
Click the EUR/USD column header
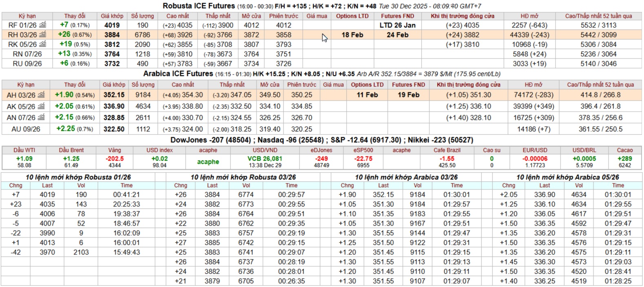(535, 150)
